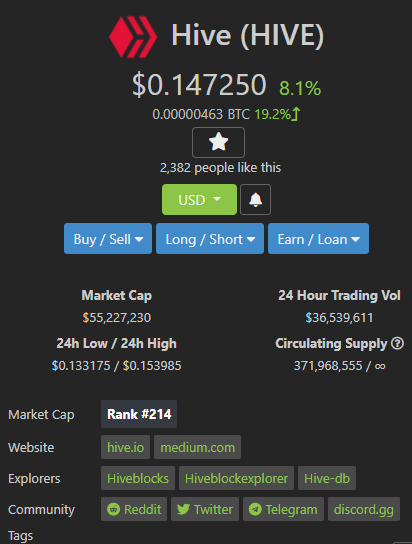Open the Hive-db explorer link
Viewport: 412px width, 544px height.
point(327,478)
